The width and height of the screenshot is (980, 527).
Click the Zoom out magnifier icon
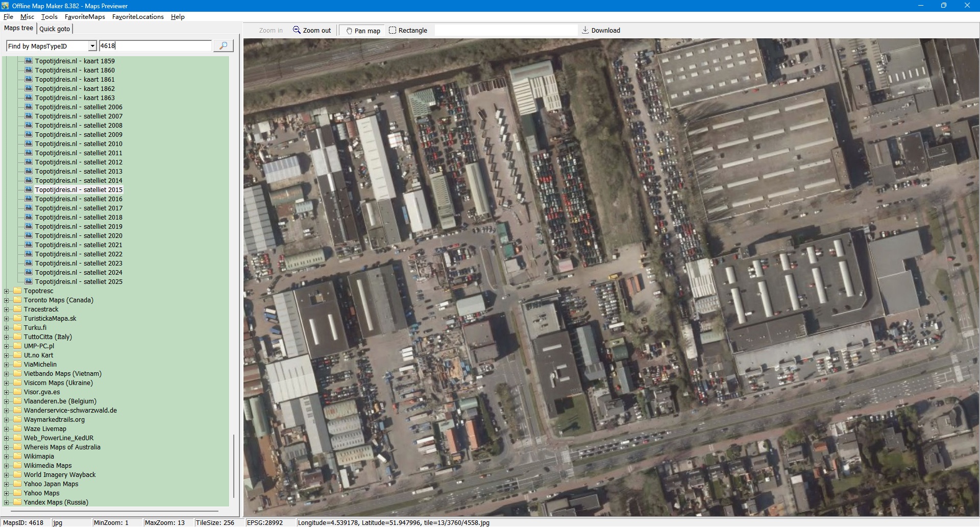click(x=297, y=30)
